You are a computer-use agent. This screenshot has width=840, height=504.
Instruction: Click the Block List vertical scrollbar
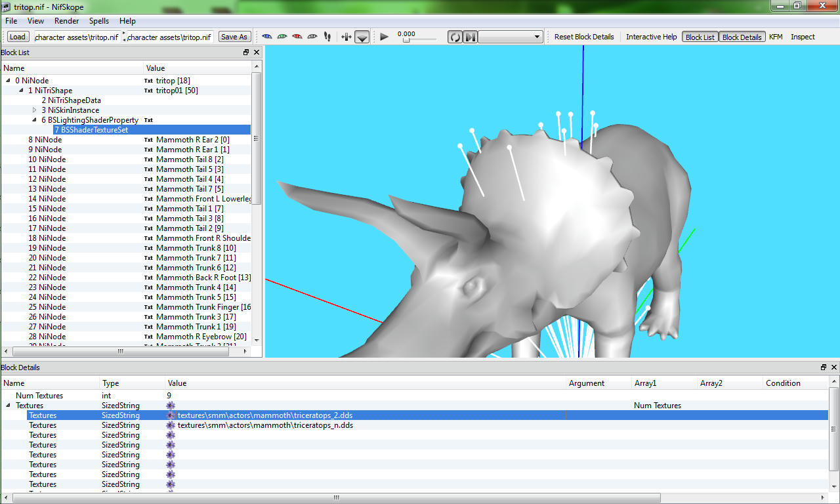click(x=256, y=138)
